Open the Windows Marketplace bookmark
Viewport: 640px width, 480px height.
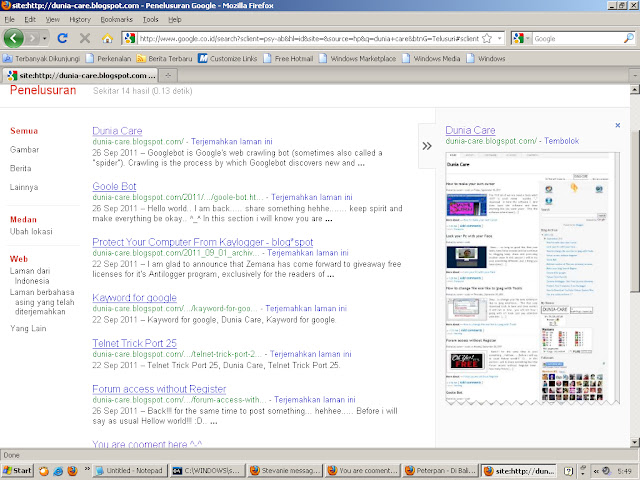pyautogui.click(x=358, y=58)
